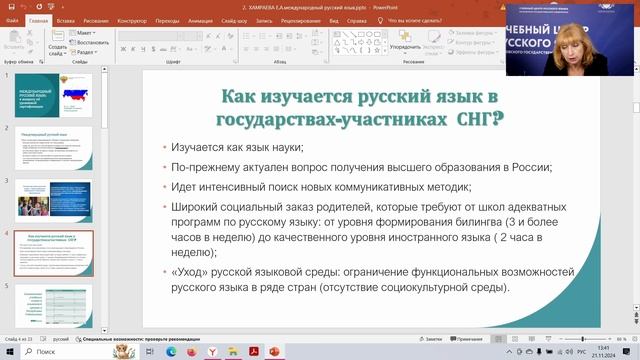This screenshot has height=360, width=640.
Task: Open the font size combo box
Action: tap(193, 36)
